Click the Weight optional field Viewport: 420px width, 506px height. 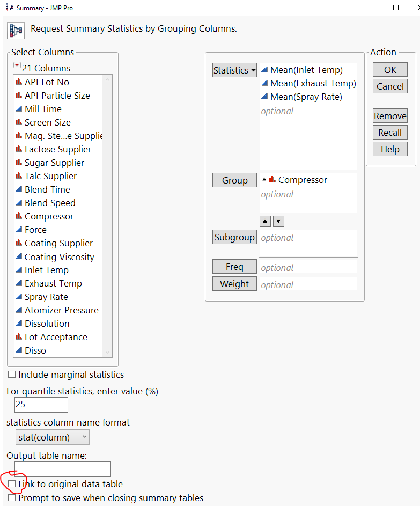308,284
